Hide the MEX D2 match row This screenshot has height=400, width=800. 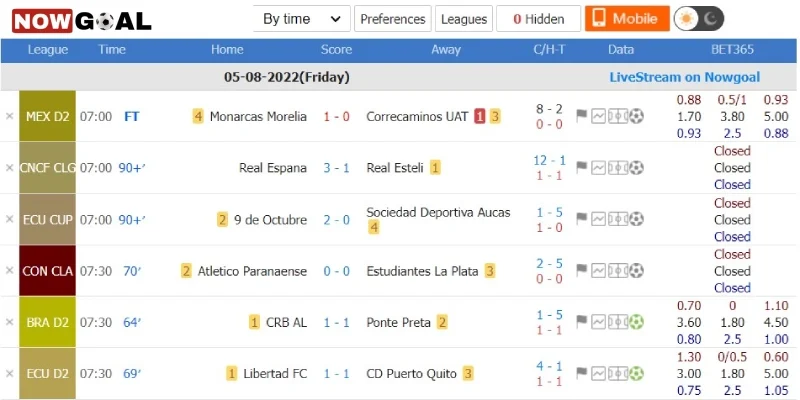point(9,116)
